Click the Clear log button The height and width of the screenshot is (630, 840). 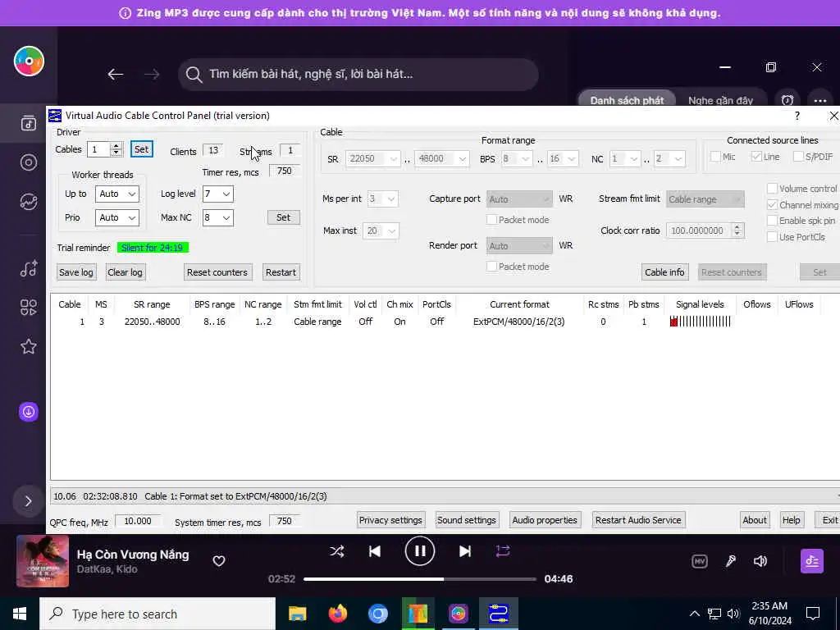pos(125,272)
